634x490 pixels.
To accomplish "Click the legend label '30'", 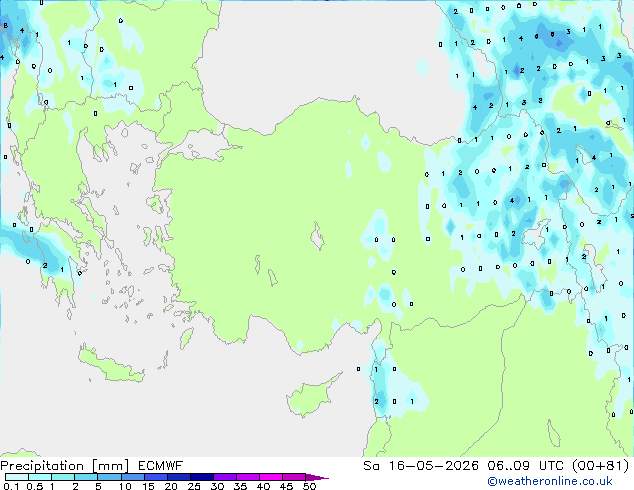I will tap(218, 486).
